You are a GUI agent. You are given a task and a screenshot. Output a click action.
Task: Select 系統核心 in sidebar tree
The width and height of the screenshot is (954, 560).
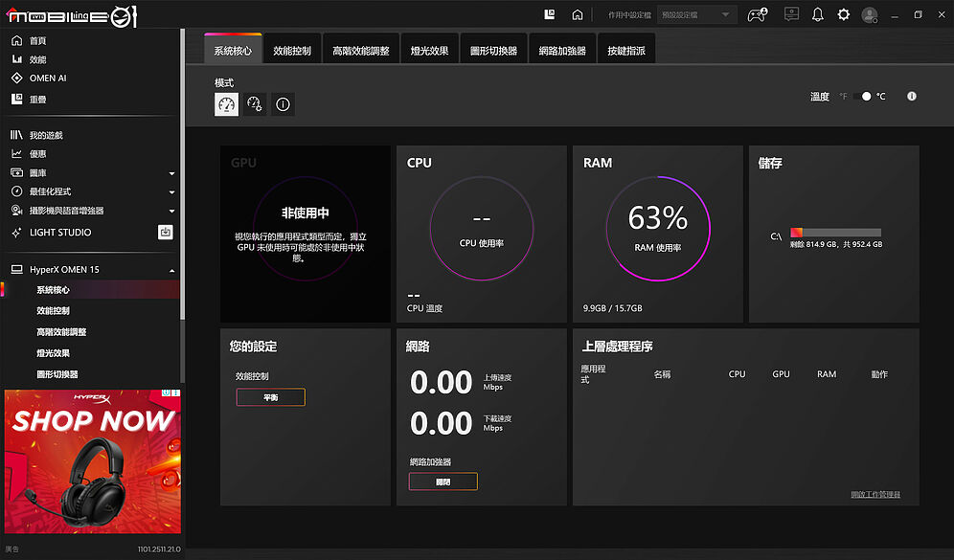[x=53, y=290]
